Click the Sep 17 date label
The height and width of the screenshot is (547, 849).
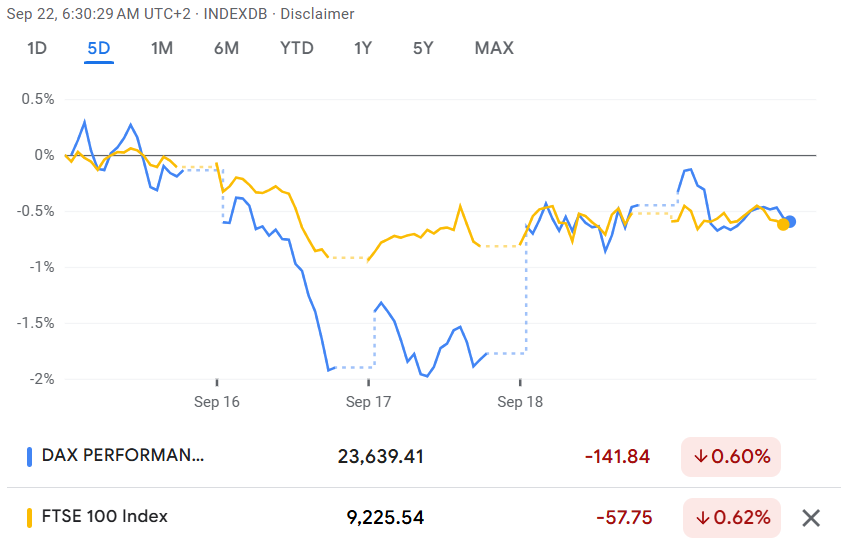point(368,402)
